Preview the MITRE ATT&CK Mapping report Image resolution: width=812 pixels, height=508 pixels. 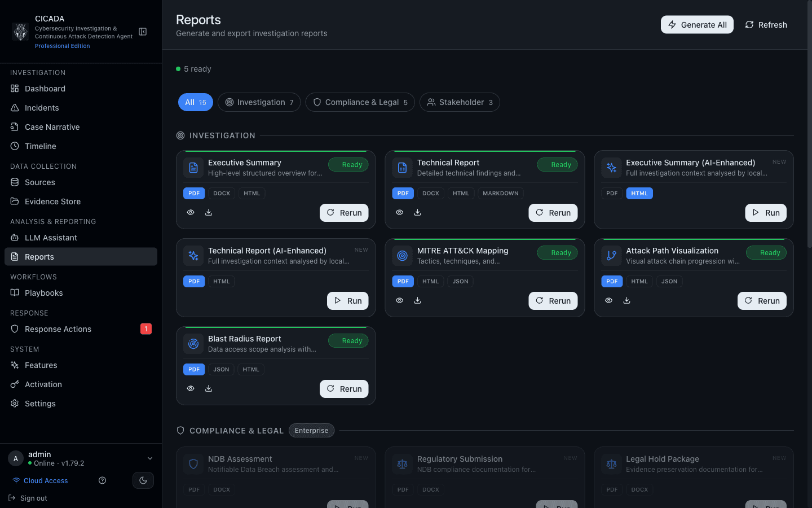coord(399,300)
